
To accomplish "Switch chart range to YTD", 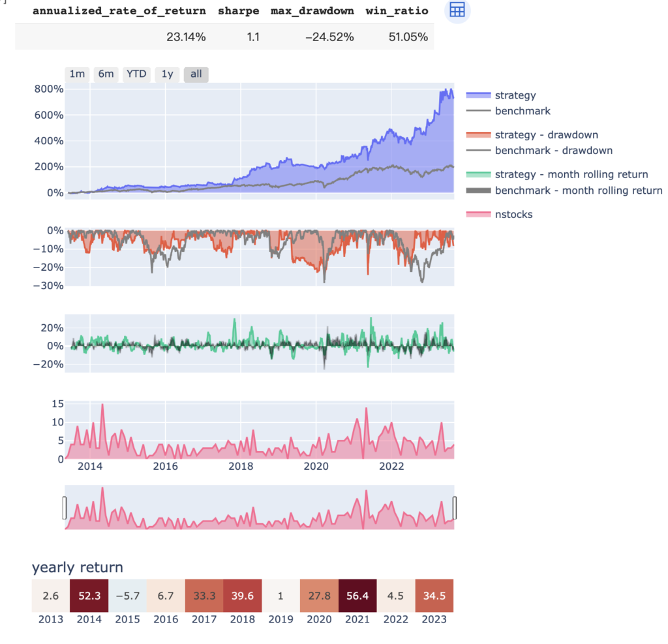I will point(136,74).
